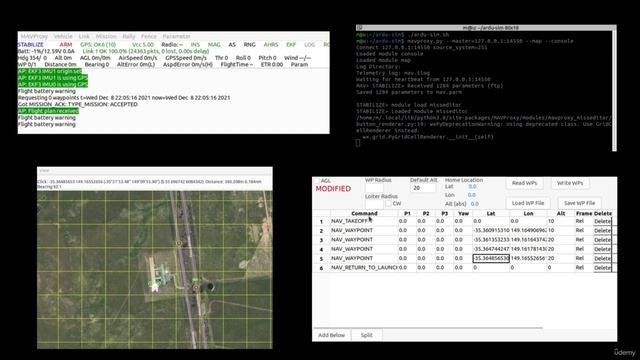Click Lat cell -35.360915310 in row 2
This screenshot has height=360, width=640.
(491, 231)
